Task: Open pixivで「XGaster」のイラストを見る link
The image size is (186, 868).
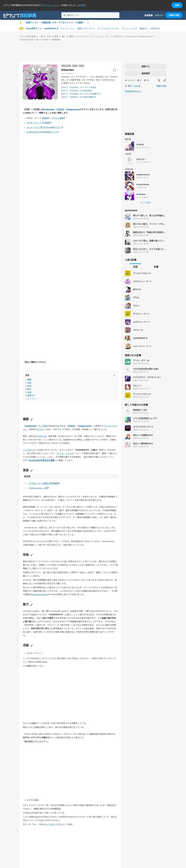Action: coord(79,87)
